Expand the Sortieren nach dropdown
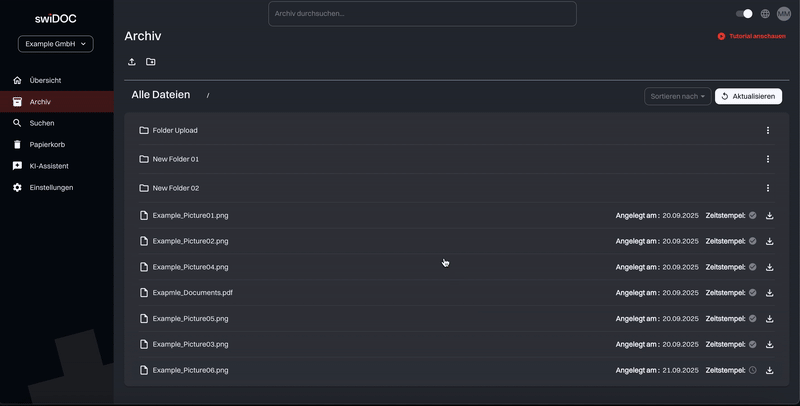This screenshot has height=406, width=800. [x=677, y=96]
